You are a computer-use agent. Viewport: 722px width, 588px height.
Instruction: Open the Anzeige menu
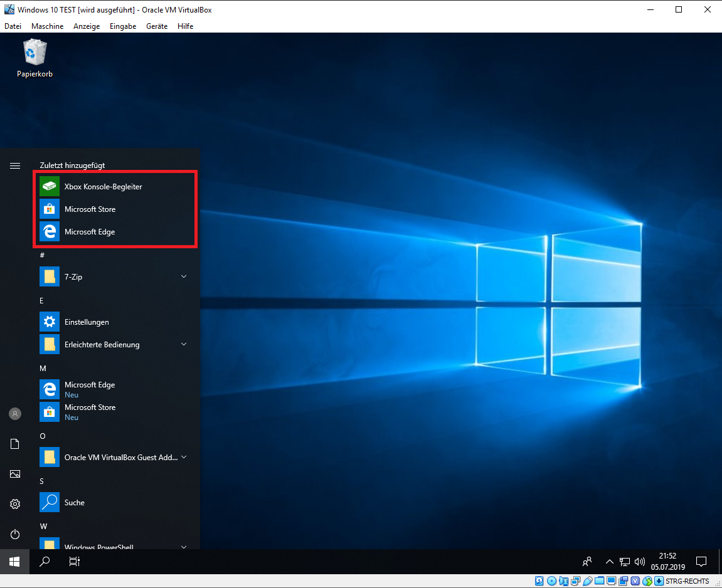click(87, 26)
